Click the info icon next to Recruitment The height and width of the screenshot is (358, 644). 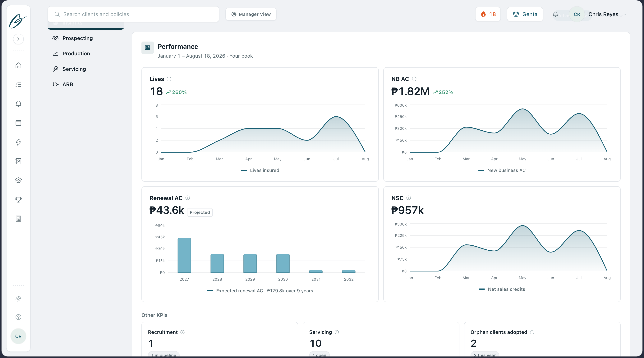(x=182, y=332)
